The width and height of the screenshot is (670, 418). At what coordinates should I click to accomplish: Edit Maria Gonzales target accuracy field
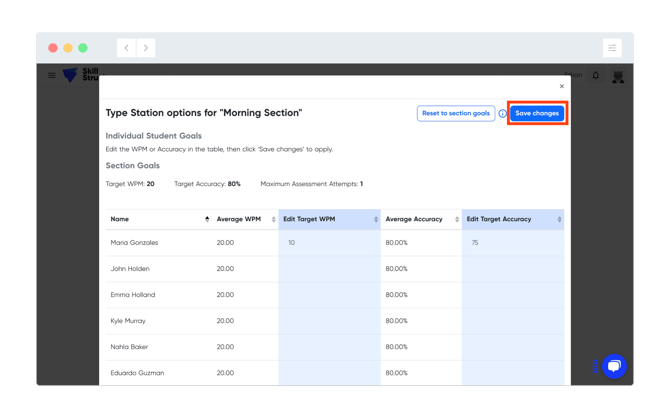pyautogui.click(x=512, y=243)
